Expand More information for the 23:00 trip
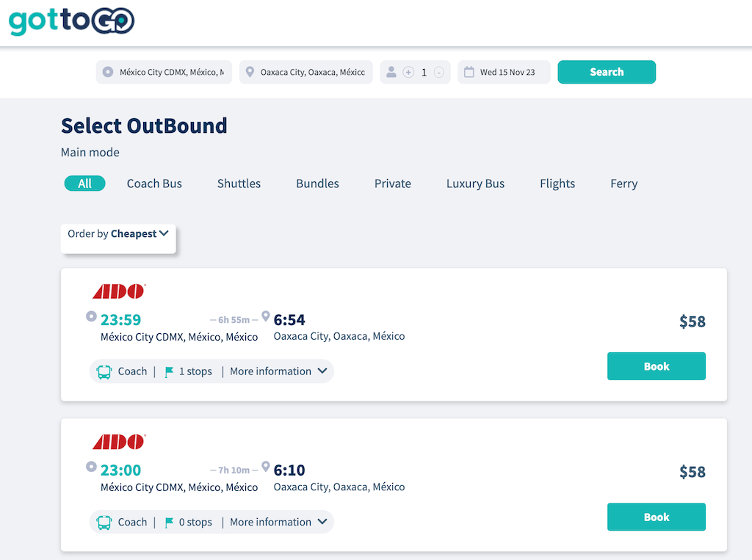 [x=278, y=523]
